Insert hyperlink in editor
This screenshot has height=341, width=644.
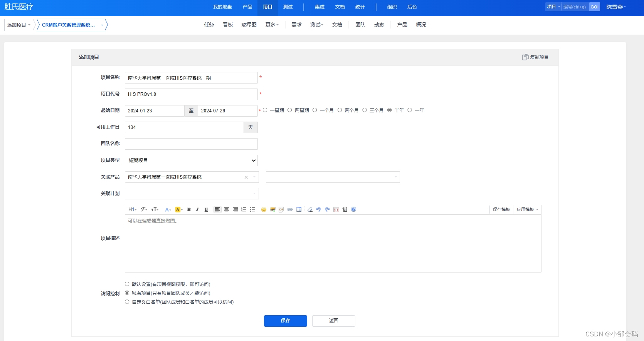pos(290,209)
